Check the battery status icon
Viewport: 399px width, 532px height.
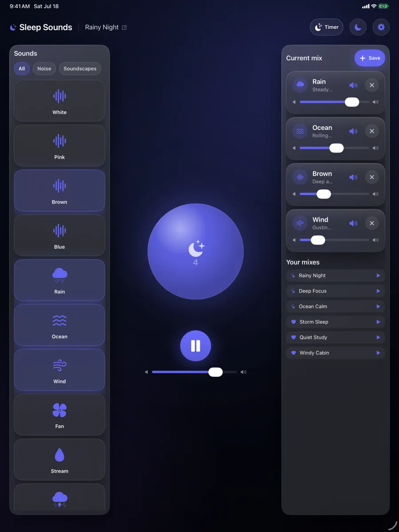tap(384, 6)
